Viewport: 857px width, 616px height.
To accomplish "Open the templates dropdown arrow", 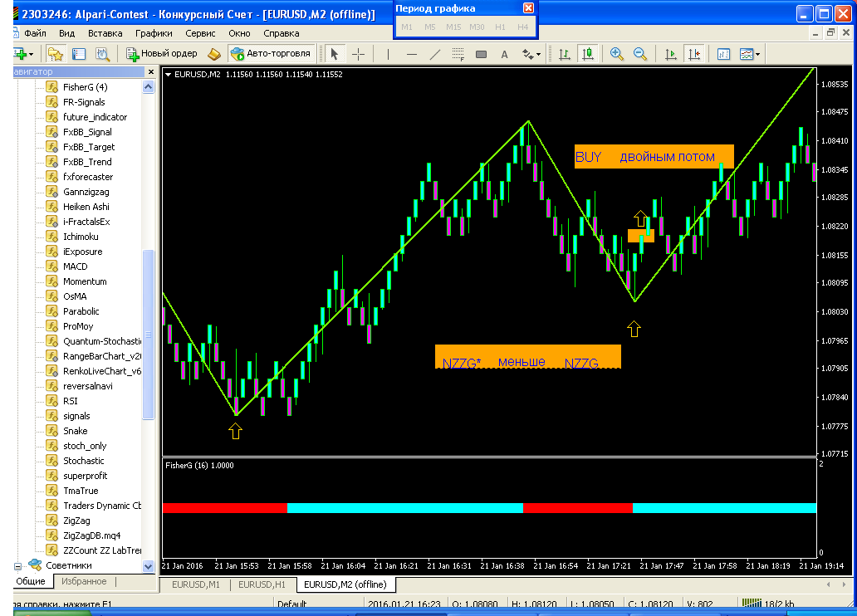I will [757, 54].
